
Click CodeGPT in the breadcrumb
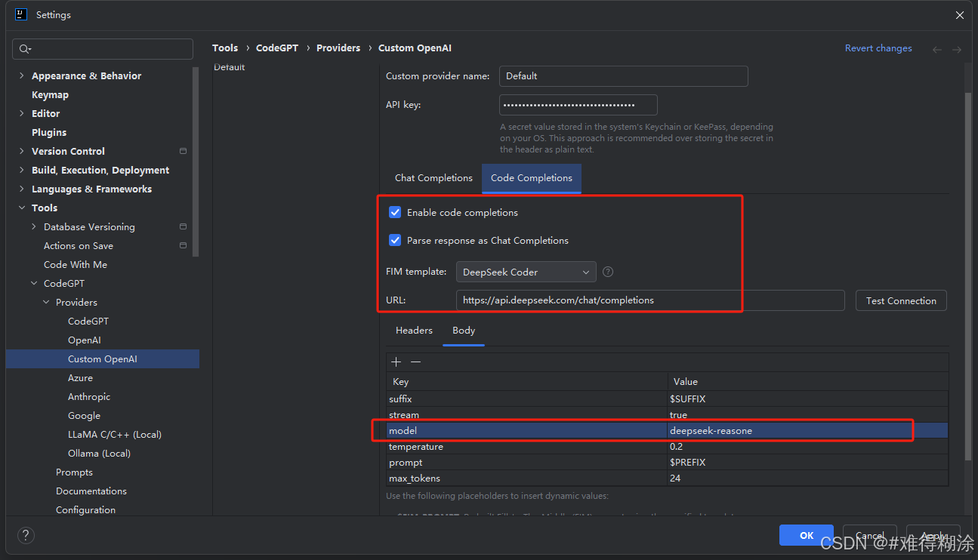point(277,48)
